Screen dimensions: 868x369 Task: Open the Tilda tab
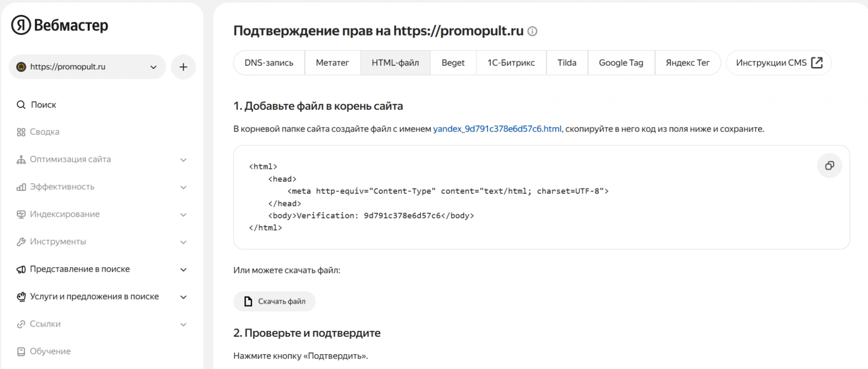click(567, 63)
